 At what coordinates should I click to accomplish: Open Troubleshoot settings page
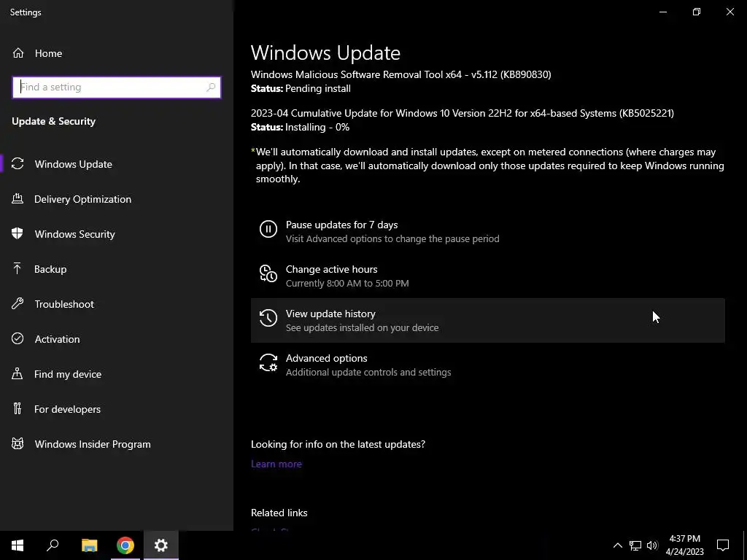coord(117,304)
